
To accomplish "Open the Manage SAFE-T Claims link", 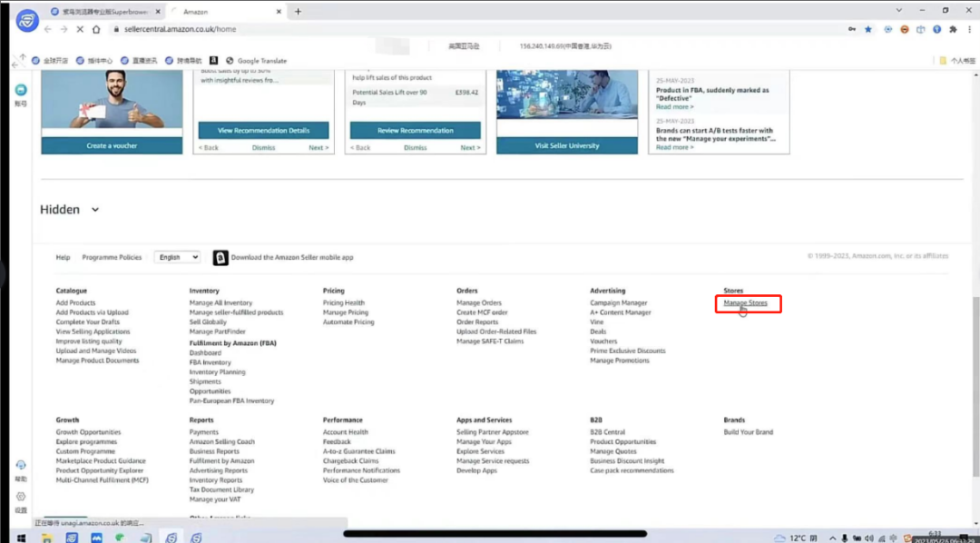I will tap(490, 341).
